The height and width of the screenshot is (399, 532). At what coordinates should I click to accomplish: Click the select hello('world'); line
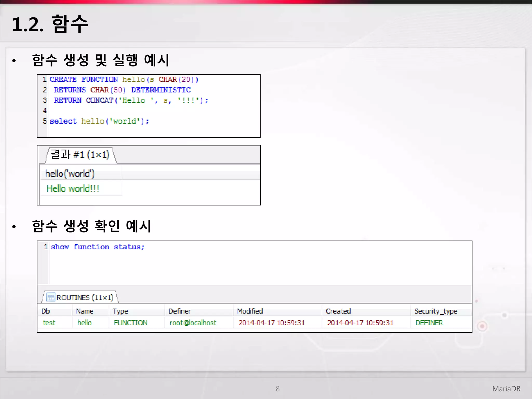pyautogui.click(x=99, y=121)
